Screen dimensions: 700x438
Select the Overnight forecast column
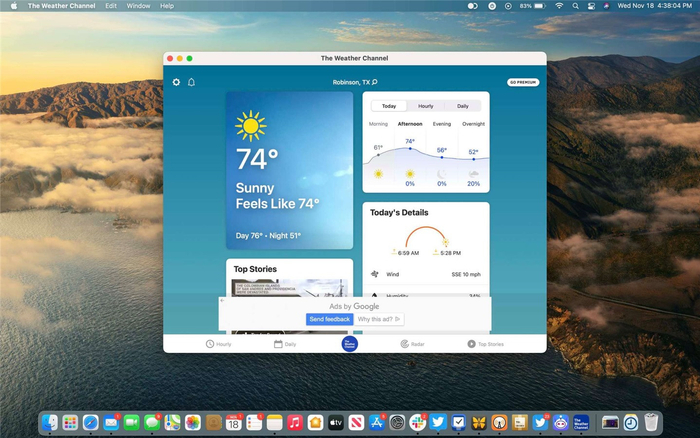pos(473,153)
